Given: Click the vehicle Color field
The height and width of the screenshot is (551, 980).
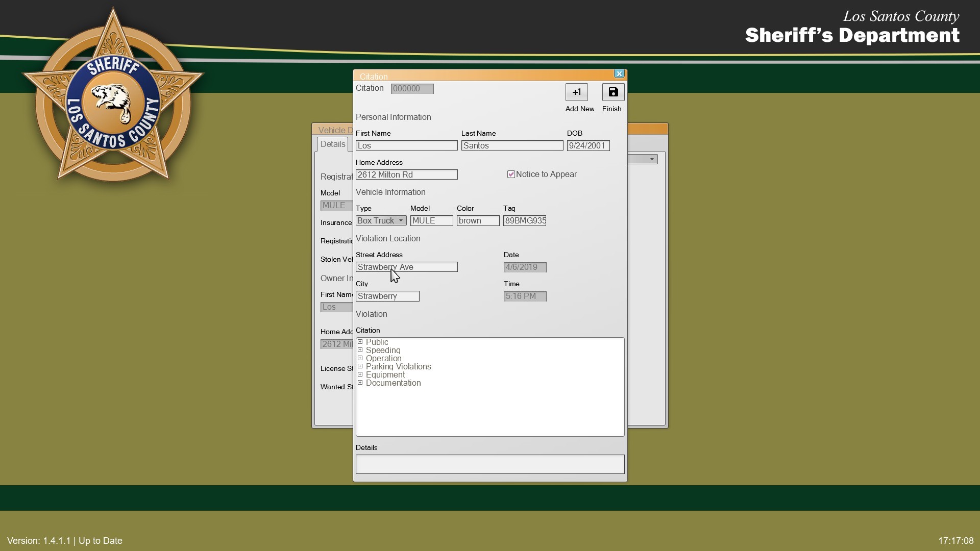Looking at the screenshot, I should tap(478, 221).
